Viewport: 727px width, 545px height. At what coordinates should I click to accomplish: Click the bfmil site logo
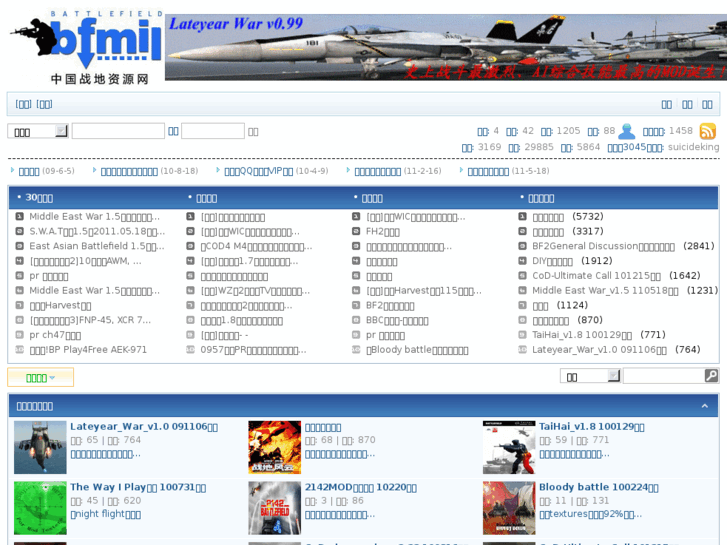pos(87,47)
